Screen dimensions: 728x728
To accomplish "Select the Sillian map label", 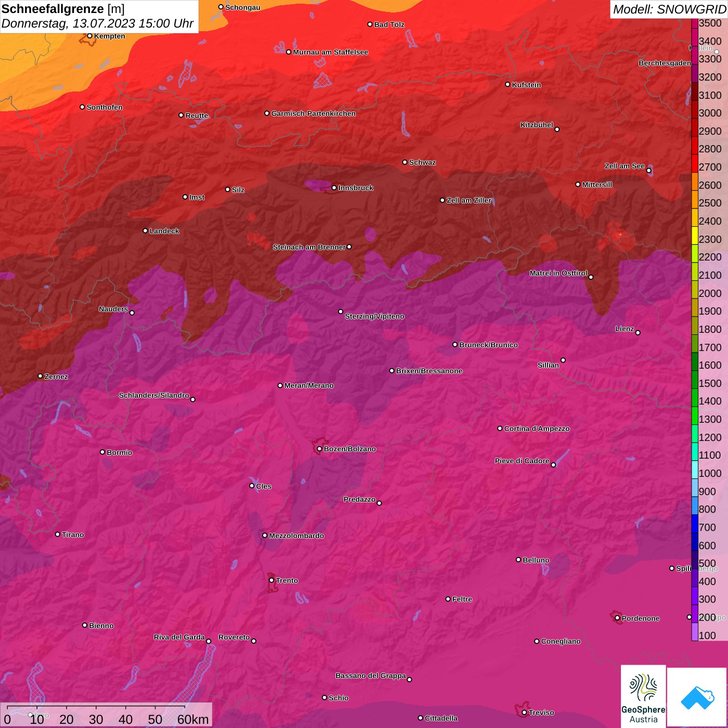I will (548, 365).
